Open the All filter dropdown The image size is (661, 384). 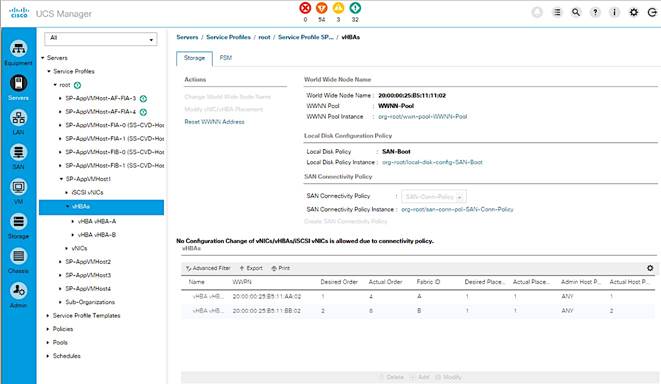(101, 39)
